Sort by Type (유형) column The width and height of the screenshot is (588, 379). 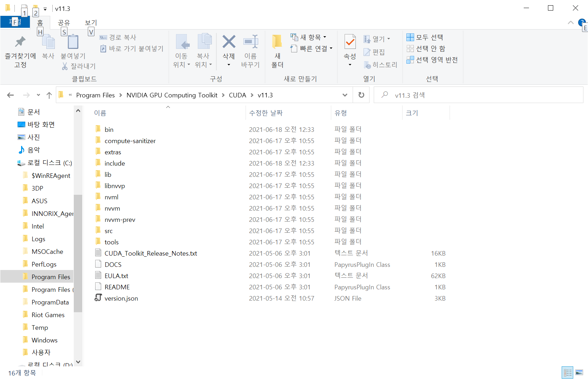coord(366,113)
